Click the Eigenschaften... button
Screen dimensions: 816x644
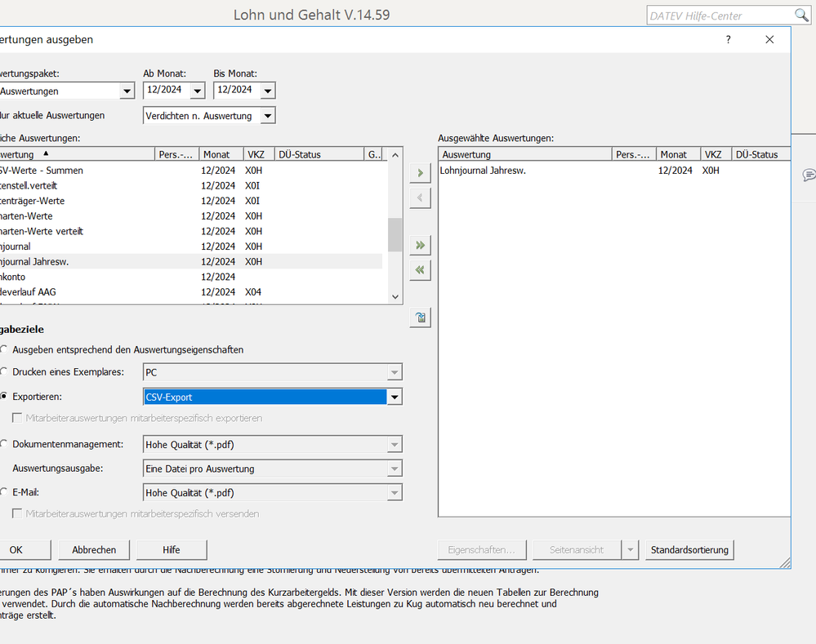pyautogui.click(x=482, y=550)
